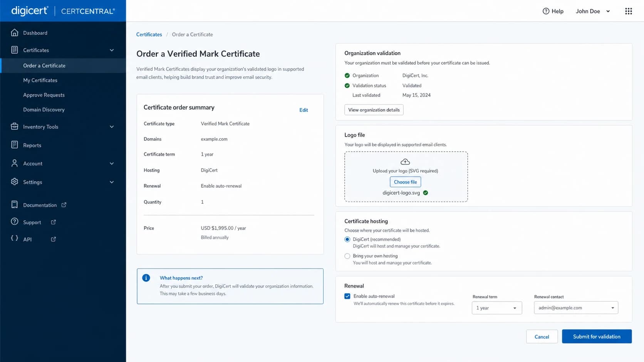Click external link icon beside Support
Screen dimensions: 644x362
(54, 222)
